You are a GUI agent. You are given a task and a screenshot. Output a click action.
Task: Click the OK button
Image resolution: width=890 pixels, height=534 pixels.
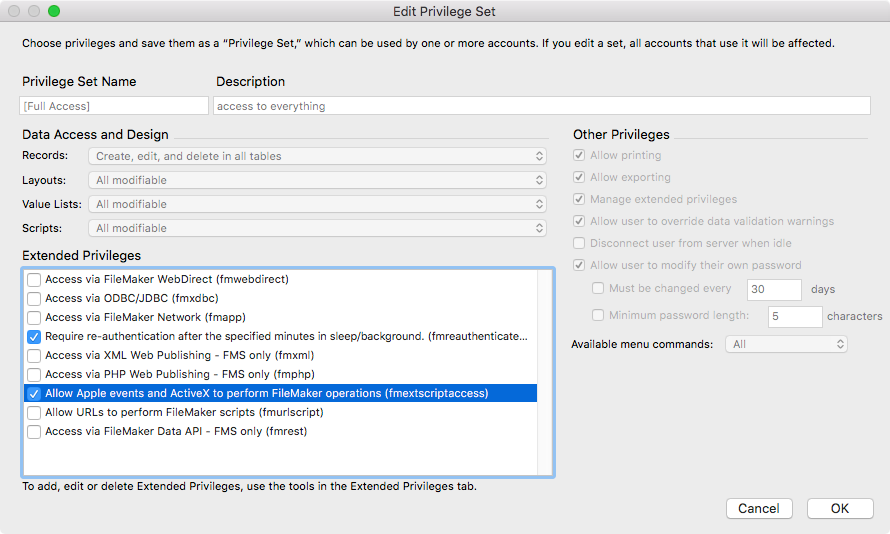click(840, 508)
